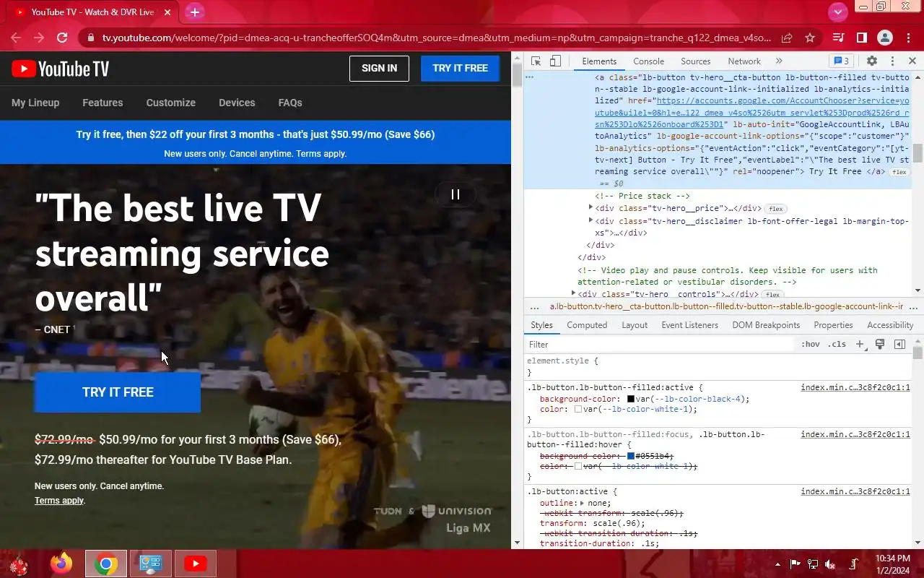Click the browser address bar URL
Viewport: 924px width, 578px height.
(x=436, y=38)
